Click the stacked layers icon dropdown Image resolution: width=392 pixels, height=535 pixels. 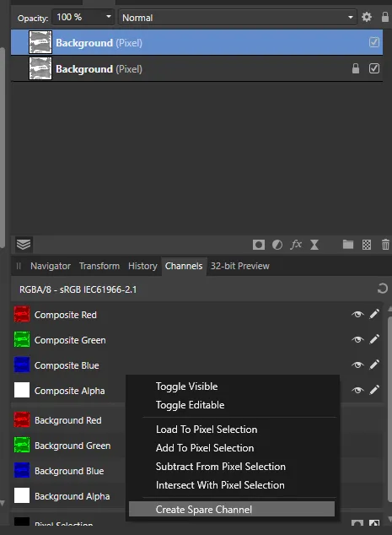(24, 245)
